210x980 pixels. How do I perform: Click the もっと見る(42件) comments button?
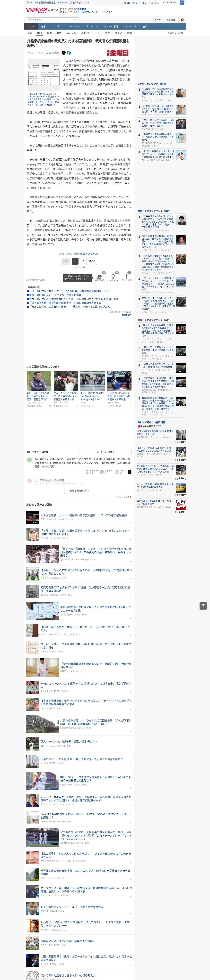79,491
